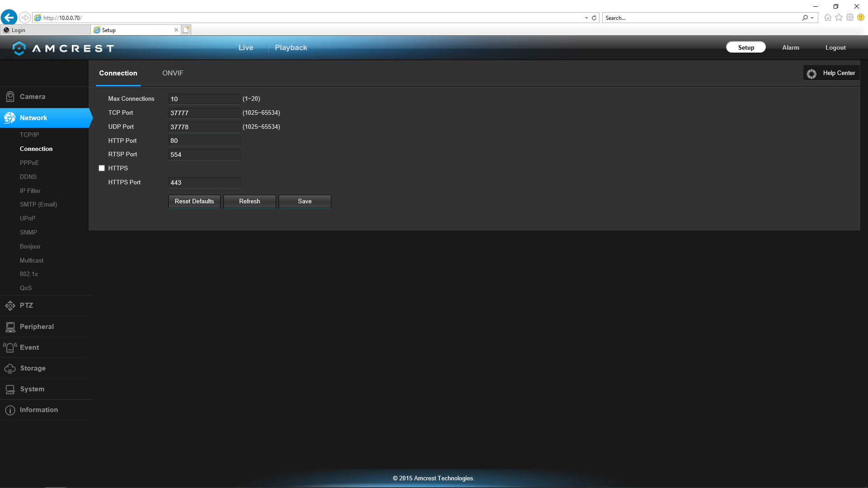This screenshot has height=488, width=868.
Task: Open favorites star icon in browser
Action: [839, 18]
